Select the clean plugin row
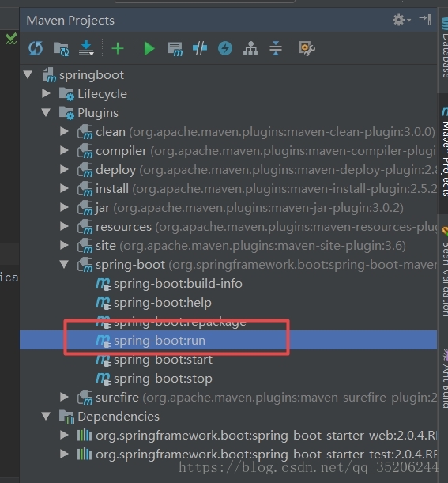This screenshot has height=483, width=448. click(x=228, y=132)
